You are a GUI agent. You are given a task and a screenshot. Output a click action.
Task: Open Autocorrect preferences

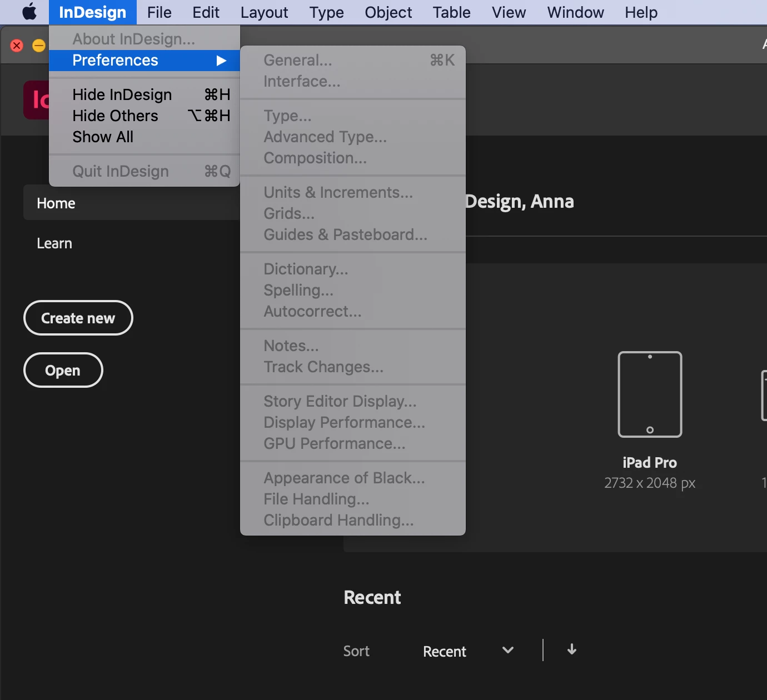(353, 311)
